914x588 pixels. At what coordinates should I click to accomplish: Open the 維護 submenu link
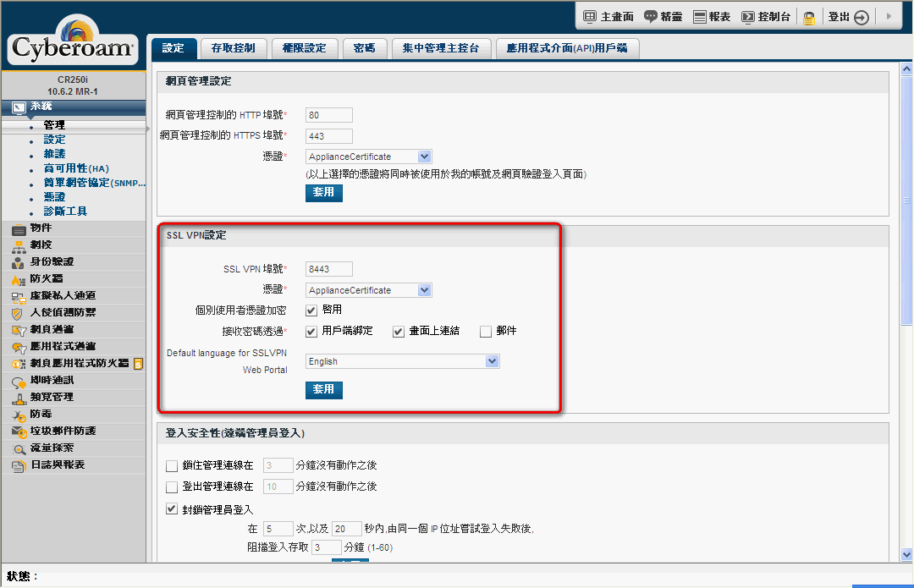(x=54, y=154)
